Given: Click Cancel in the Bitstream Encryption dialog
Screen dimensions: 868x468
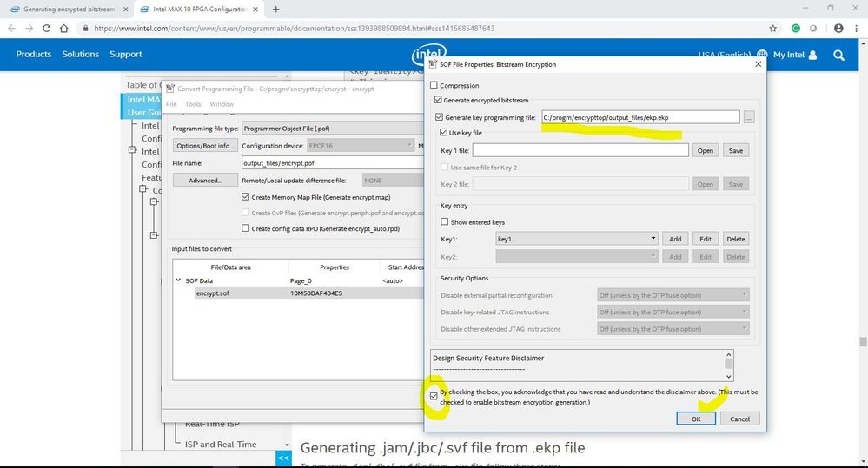Looking at the screenshot, I should pos(739,419).
